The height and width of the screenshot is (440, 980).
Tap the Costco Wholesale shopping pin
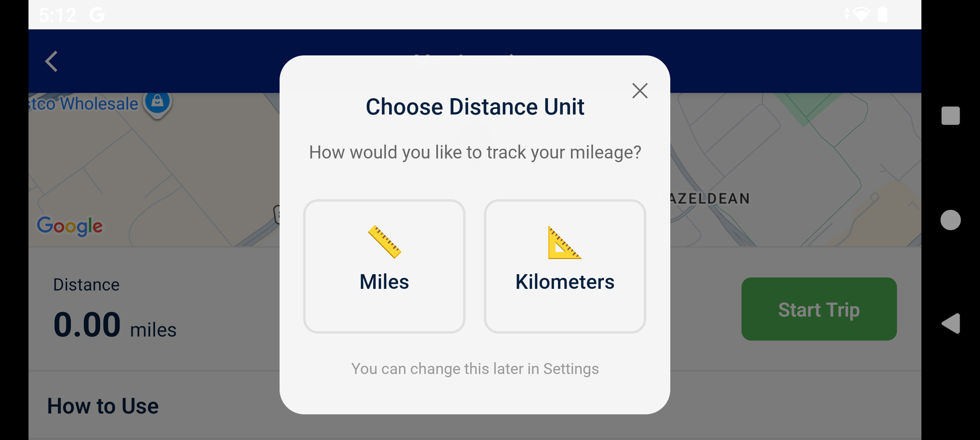tap(157, 102)
